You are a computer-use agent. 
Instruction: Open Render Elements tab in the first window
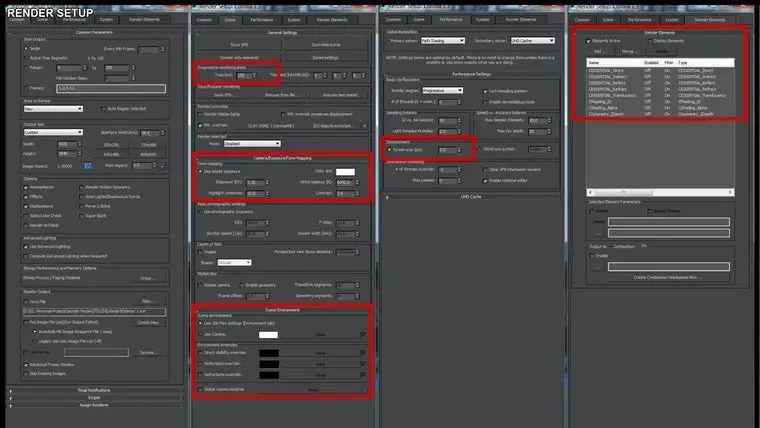(144, 19)
